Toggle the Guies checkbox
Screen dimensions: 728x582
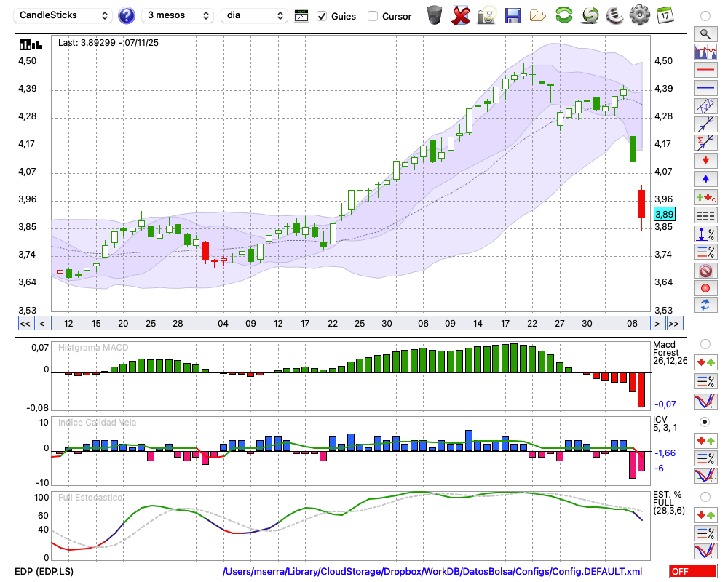tap(321, 16)
